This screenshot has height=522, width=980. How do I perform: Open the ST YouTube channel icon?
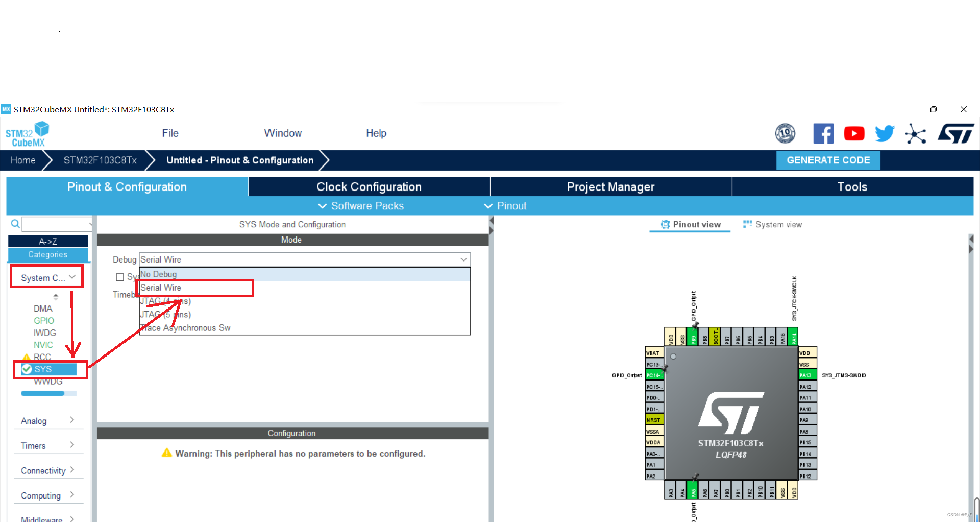coord(854,134)
